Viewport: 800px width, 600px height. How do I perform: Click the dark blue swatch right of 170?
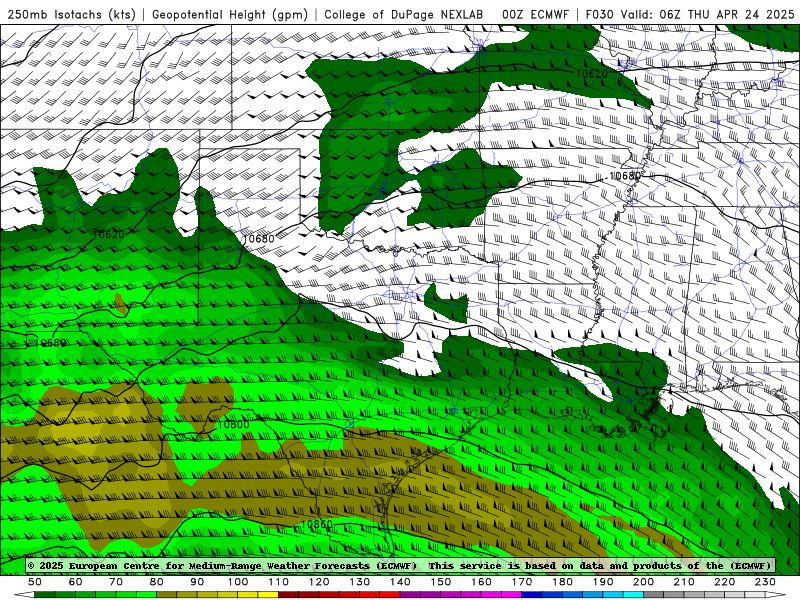tap(532, 595)
